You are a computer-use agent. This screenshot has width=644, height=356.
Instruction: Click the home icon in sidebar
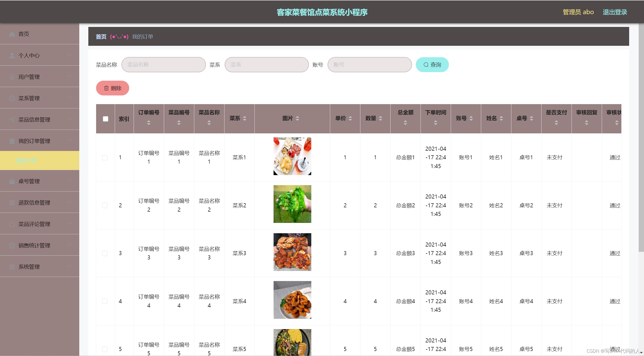click(12, 34)
